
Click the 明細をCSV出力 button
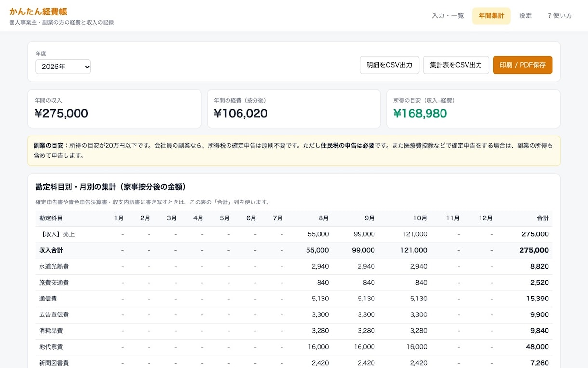tap(389, 65)
